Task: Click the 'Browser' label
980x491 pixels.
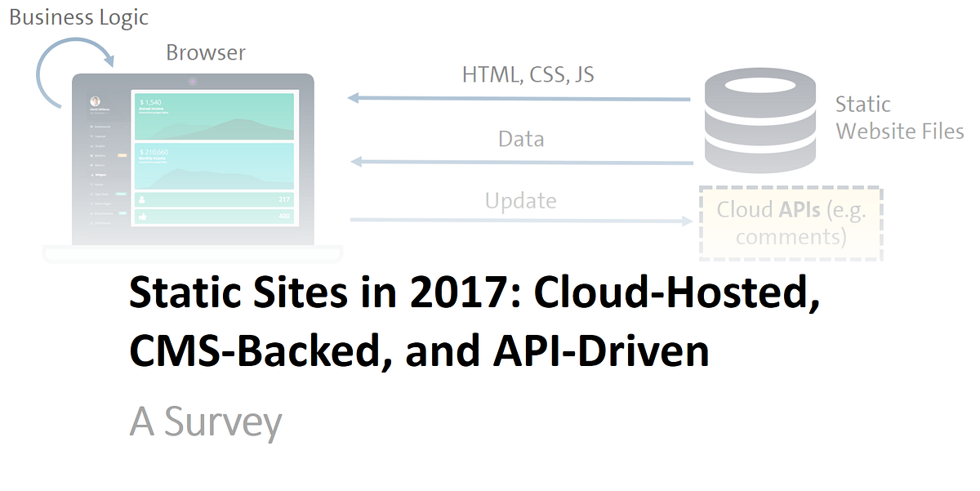Action: coord(206,53)
